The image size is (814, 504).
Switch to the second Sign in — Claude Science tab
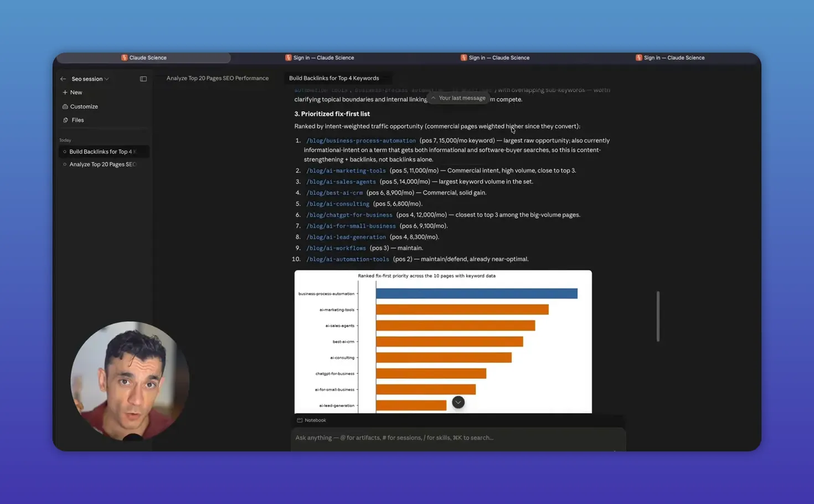[495, 58]
